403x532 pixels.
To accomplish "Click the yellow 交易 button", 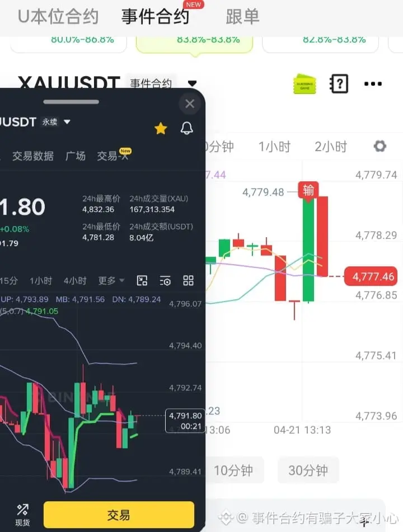I will click(x=119, y=515).
